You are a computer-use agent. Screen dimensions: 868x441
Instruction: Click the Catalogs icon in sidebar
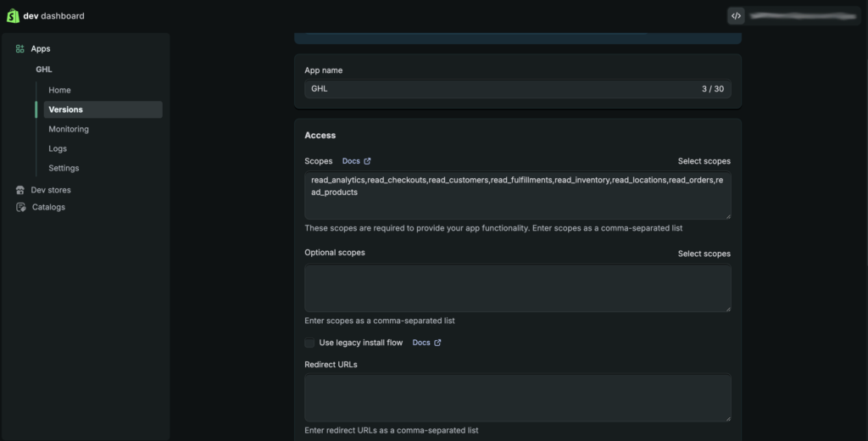pos(20,207)
